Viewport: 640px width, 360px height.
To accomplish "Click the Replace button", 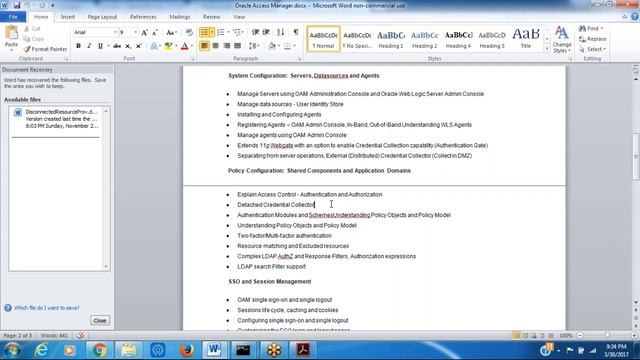I will click(x=593, y=39).
